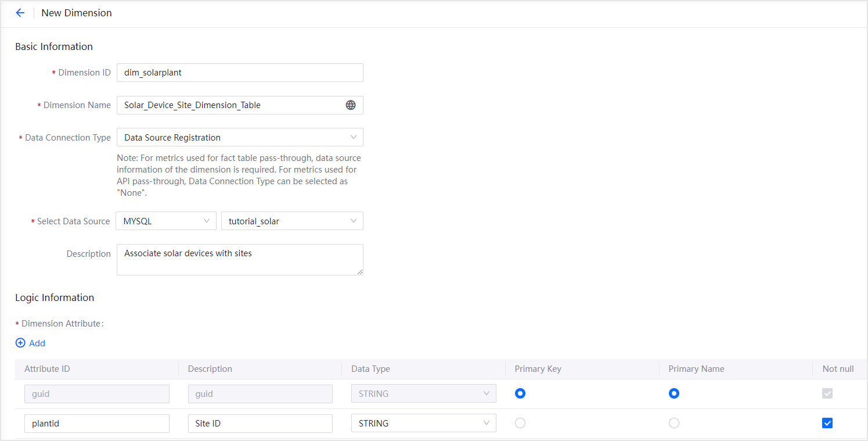Click the plus icon beside Add

click(x=20, y=343)
